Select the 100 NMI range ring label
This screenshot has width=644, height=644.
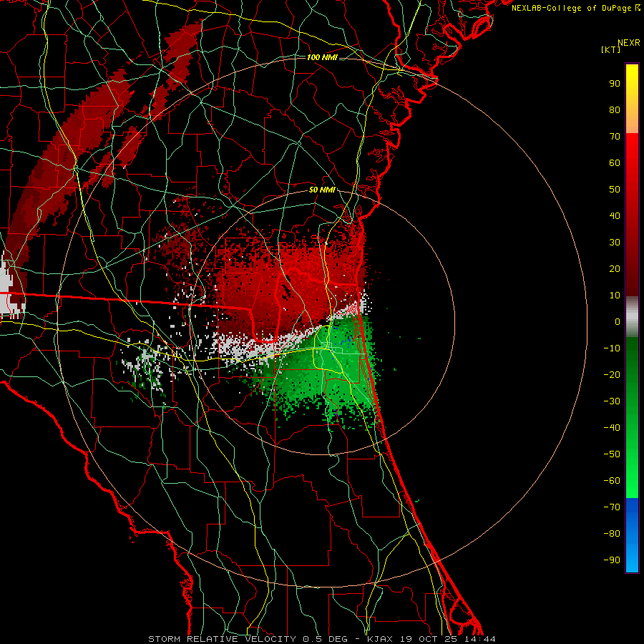(322, 57)
